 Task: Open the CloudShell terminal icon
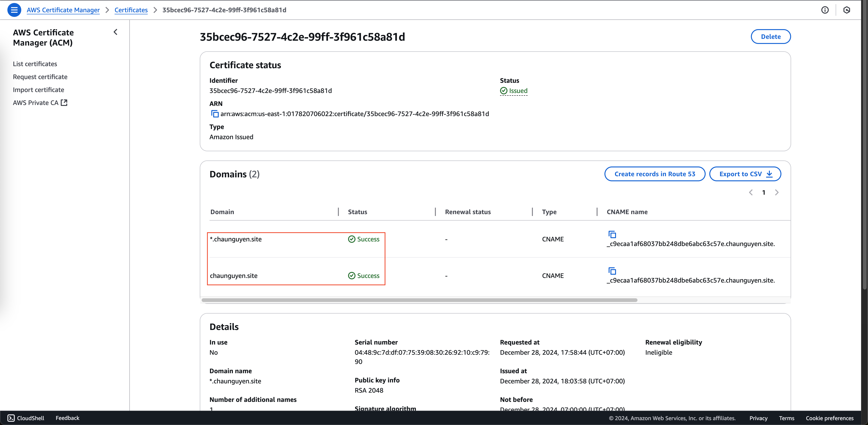pyautogui.click(x=11, y=418)
